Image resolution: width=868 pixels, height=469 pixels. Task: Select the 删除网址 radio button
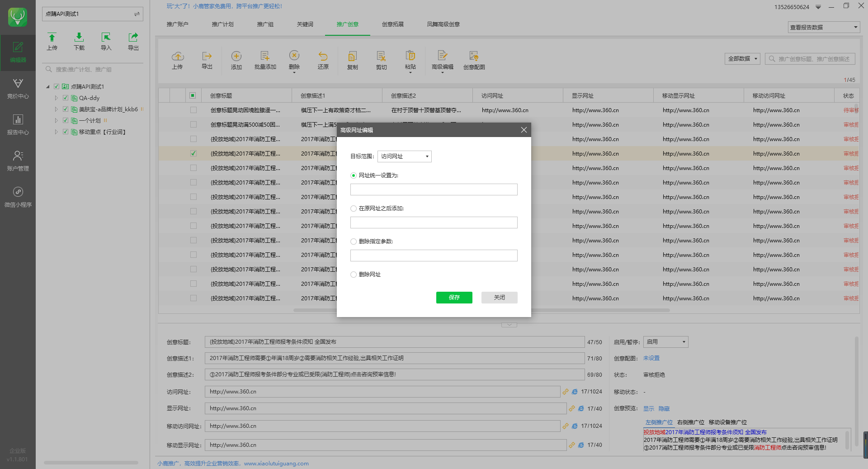coord(354,275)
